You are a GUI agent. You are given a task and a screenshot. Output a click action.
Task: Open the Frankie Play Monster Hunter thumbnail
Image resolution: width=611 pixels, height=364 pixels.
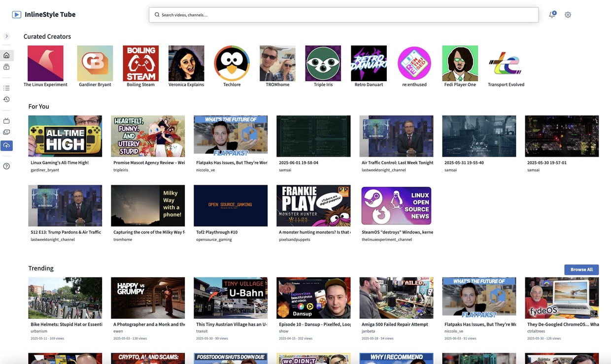point(313,206)
